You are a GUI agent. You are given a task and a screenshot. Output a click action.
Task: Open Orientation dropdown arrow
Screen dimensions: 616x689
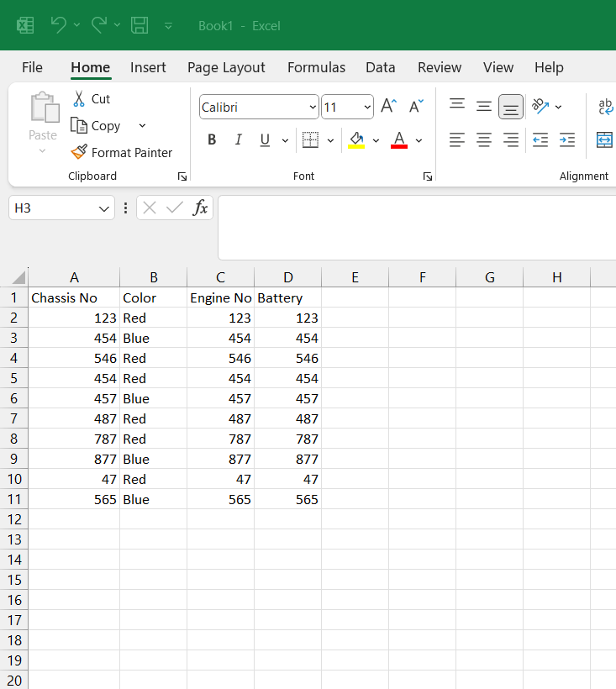point(559,107)
